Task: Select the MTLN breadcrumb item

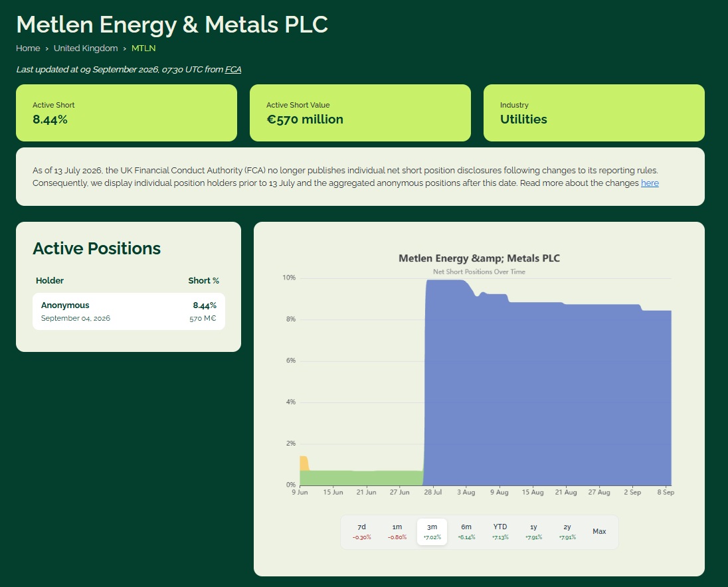Action: (143, 48)
